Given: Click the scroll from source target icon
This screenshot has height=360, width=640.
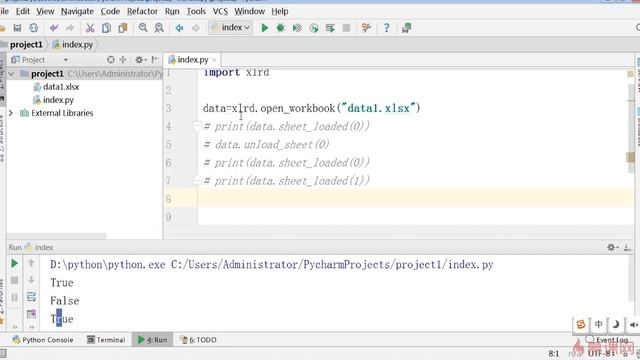Looking at the screenshot, I should (x=111, y=60).
